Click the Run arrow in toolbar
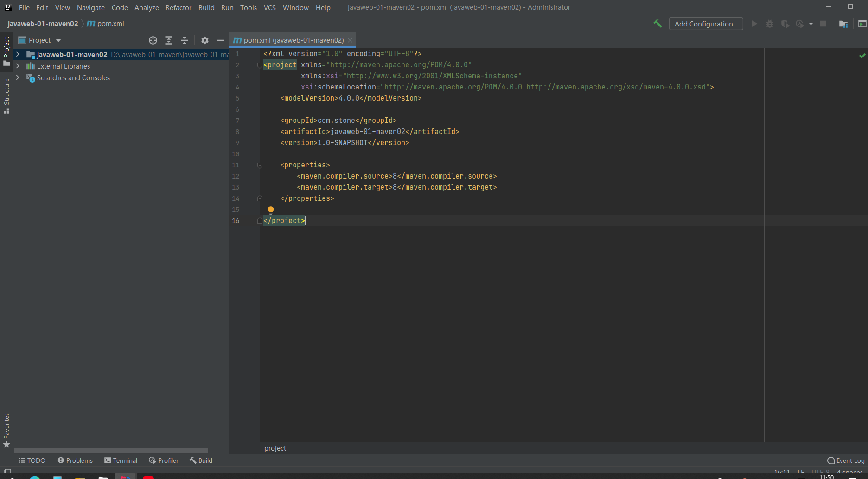868x479 pixels. pyautogui.click(x=754, y=24)
